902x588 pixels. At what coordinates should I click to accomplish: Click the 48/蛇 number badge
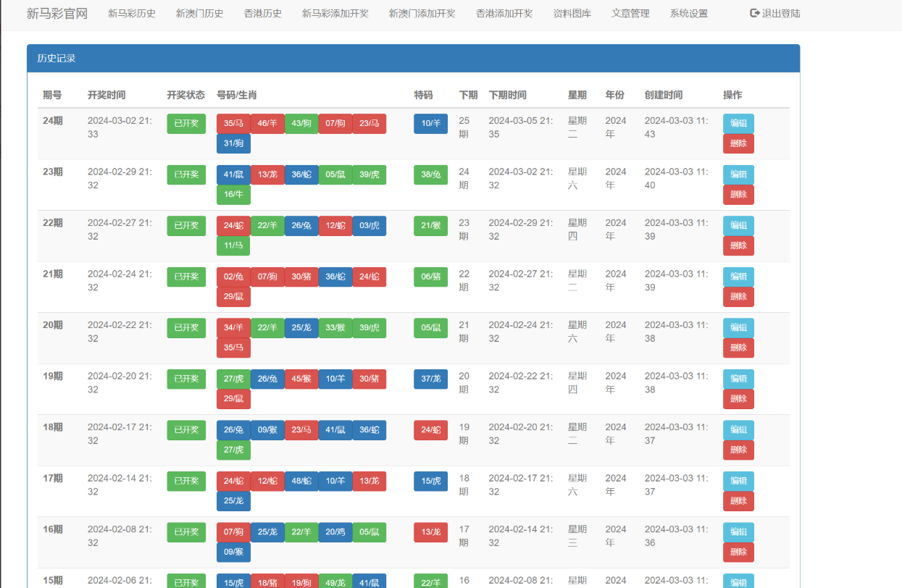301,481
